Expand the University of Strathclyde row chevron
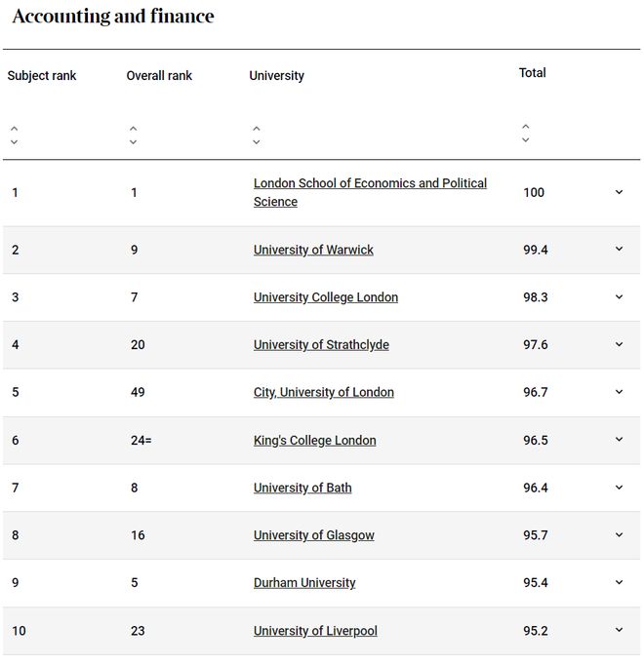 (619, 344)
